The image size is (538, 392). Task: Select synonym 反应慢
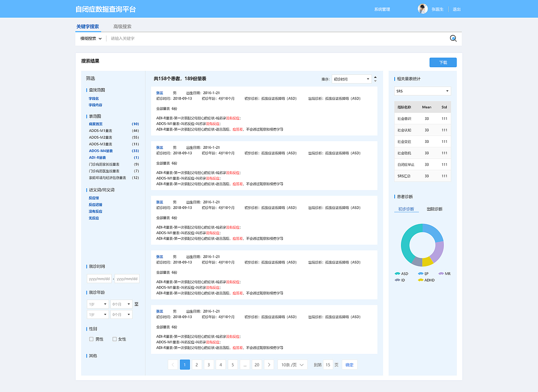coord(94,198)
